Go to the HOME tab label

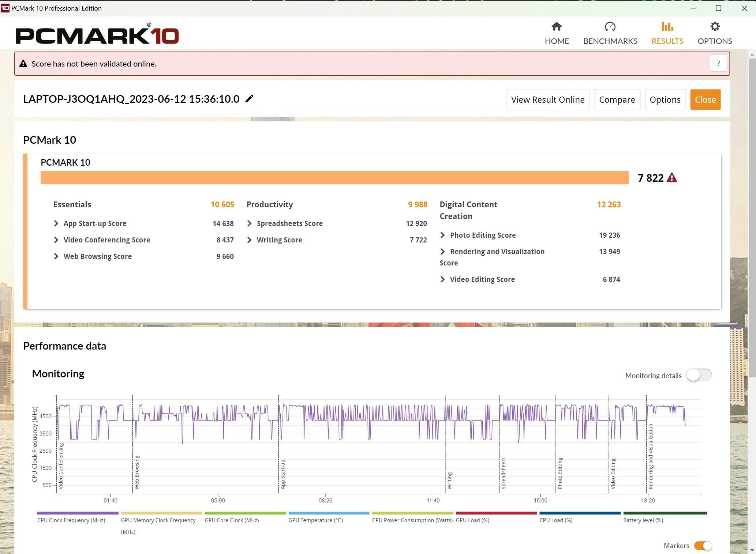[557, 41]
